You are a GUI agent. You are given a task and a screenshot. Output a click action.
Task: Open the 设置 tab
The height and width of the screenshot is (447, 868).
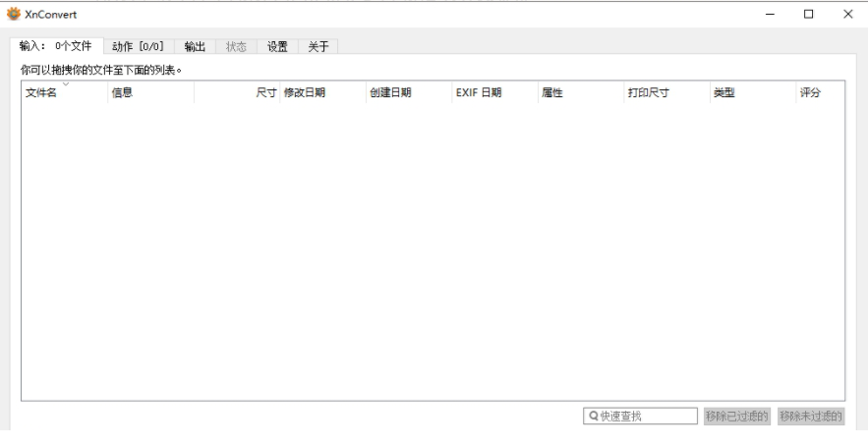(277, 46)
